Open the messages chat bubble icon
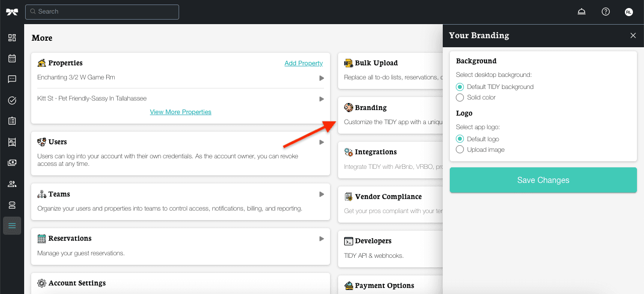This screenshot has height=294, width=644. click(12, 79)
